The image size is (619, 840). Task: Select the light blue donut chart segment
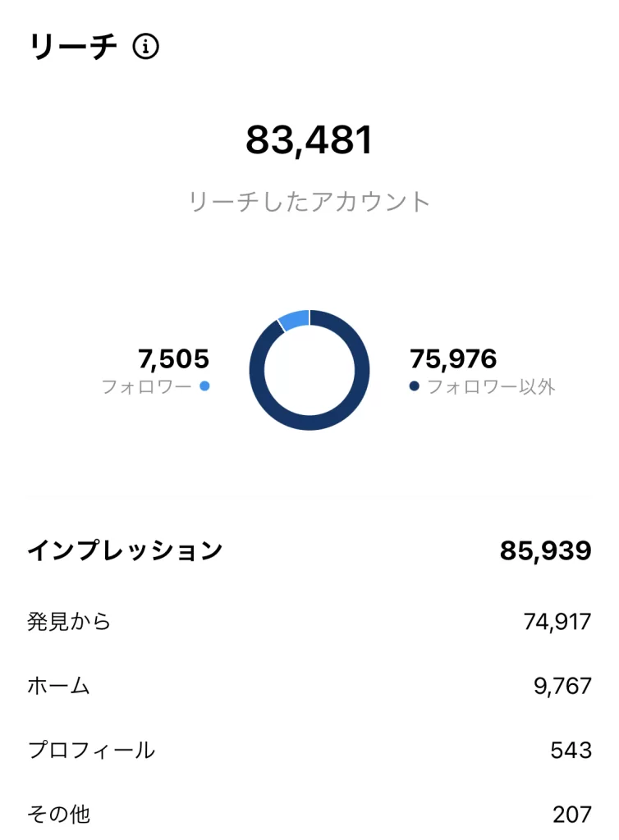tap(295, 320)
